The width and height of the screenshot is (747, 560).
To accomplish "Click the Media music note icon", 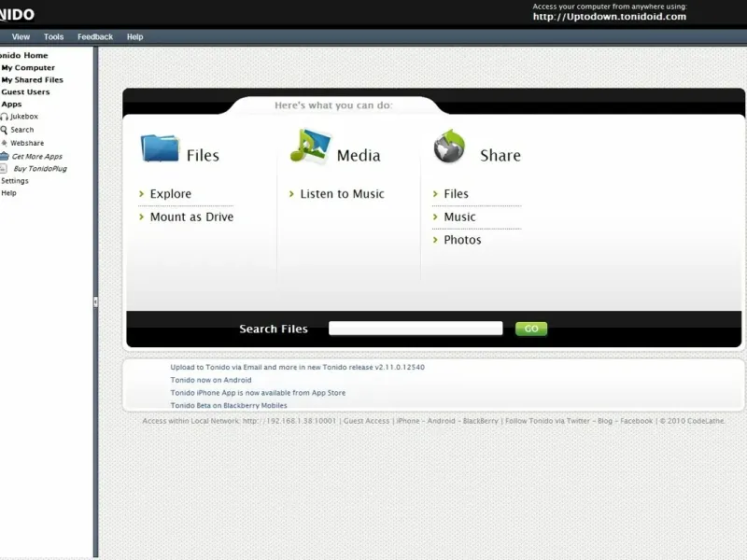I will pyautogui.click(x=310, y=147).
